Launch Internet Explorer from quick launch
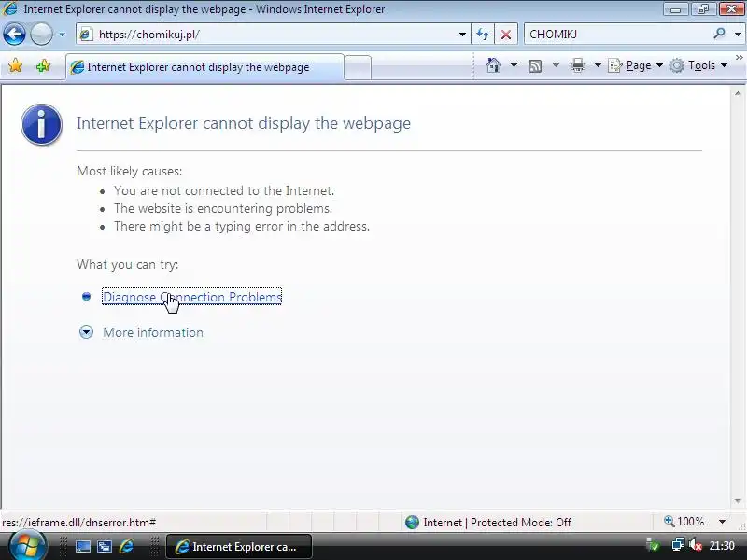 [126, 546]
